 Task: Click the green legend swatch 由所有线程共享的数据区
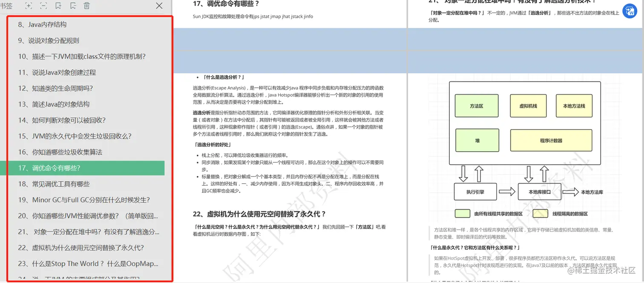pos(463,214)
